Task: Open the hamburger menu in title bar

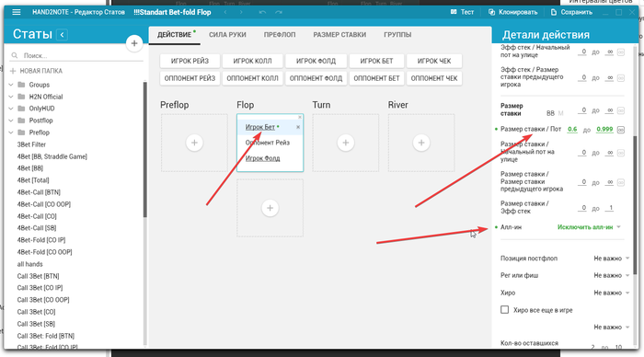Action: pyautogui.click(x=17, y=12)
